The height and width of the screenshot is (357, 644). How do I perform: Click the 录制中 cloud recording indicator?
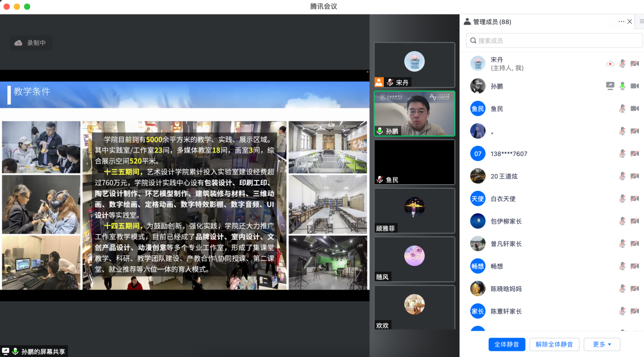(x=31, y=43)
